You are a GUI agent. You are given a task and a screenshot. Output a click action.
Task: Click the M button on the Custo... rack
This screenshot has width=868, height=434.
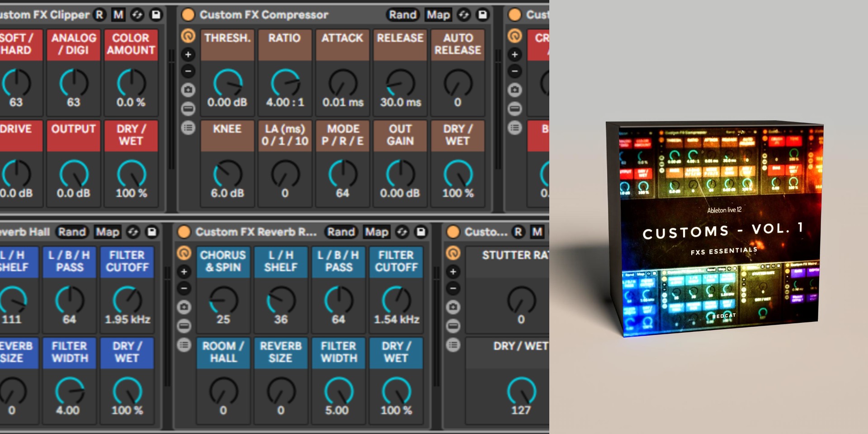coord(537,232)
